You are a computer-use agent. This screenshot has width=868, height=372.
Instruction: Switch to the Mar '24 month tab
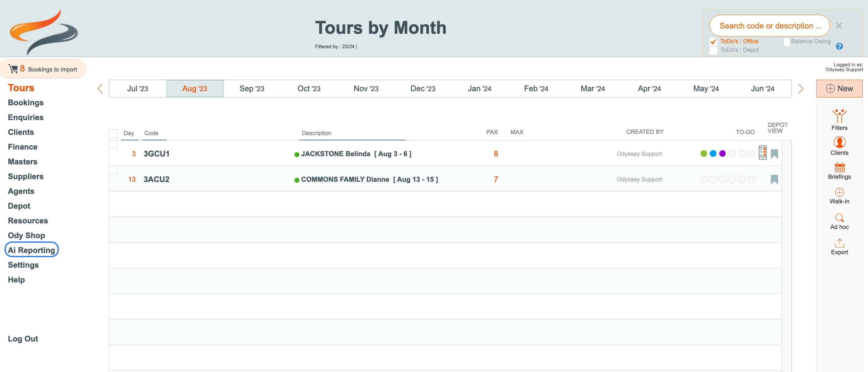(x=593, y=89)
